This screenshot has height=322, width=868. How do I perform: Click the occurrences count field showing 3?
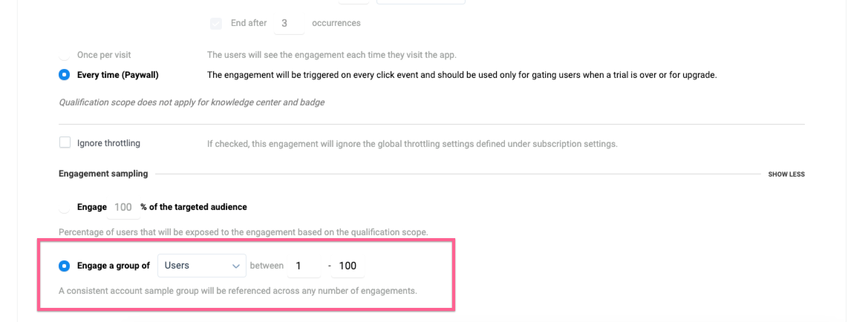click(x=289, y=23)
